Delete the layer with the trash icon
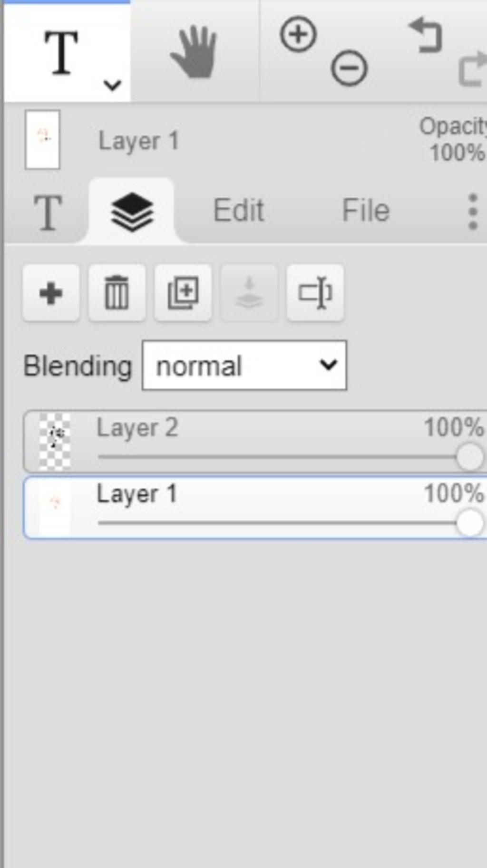The image size is (487, 868). click(x=117, y=293)
